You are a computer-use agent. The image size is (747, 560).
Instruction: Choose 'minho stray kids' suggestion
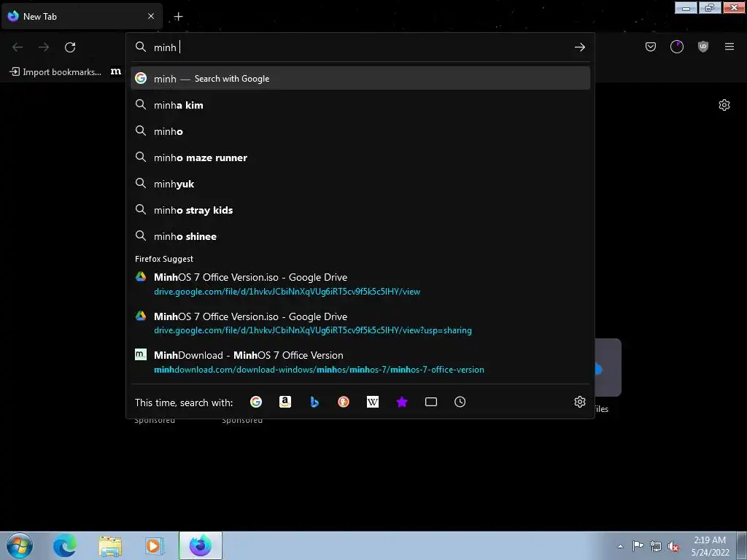click(360, 210)
